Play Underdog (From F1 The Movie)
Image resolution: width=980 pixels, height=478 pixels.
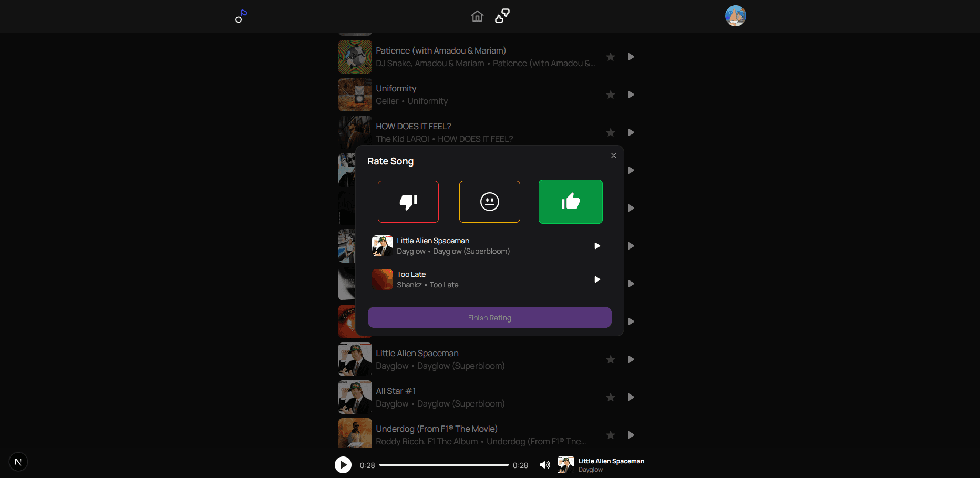(631, 435)
